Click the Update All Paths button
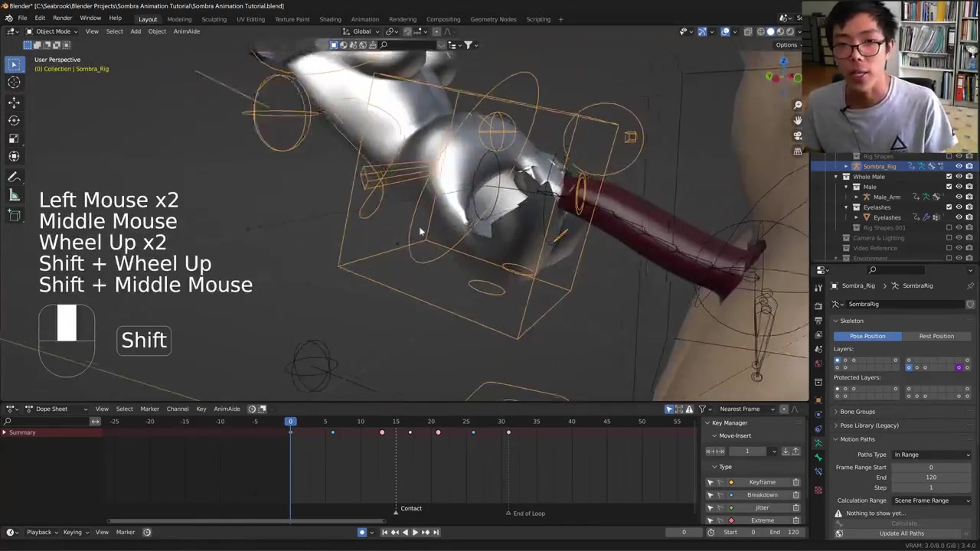 (x=901, y=533)
